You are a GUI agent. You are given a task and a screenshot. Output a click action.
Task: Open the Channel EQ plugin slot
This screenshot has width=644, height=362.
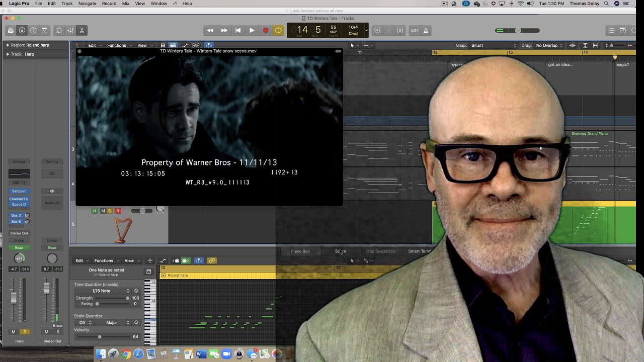19,199
